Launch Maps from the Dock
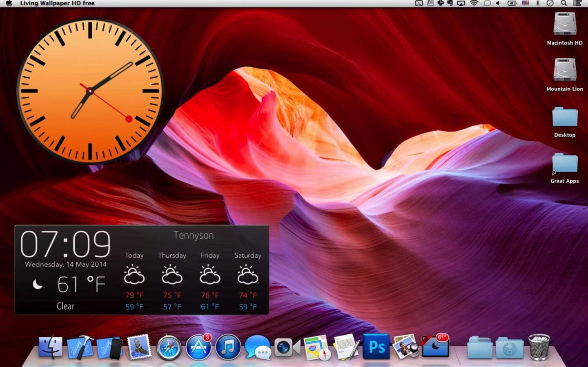Image resolution: width=588 pixels, height=367 pixels. tap(317, 348)
